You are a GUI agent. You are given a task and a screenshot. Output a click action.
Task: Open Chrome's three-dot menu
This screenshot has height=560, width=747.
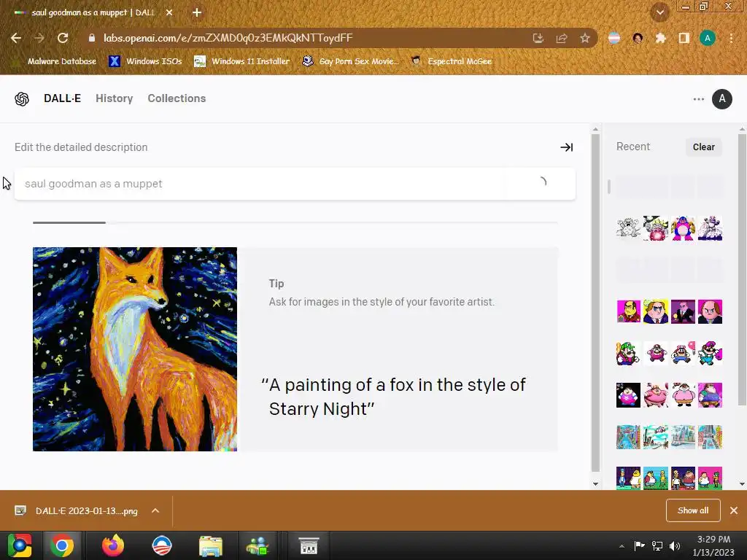pos(731,38)
